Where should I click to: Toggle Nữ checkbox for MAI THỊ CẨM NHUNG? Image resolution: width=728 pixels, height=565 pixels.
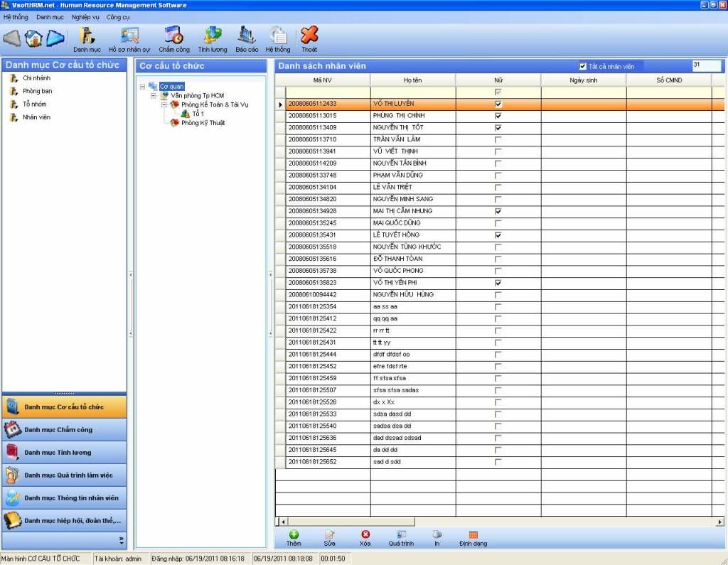click(x=498, y=211)
